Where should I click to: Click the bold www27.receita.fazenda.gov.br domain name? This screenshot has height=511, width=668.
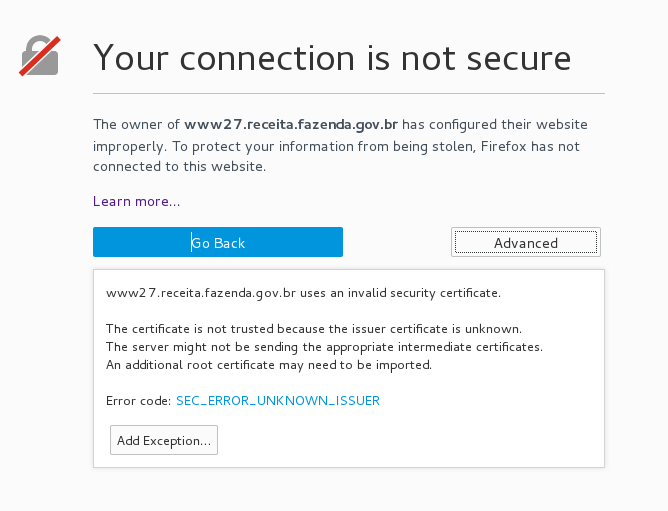pyautogui.click(x=291, y=124)
